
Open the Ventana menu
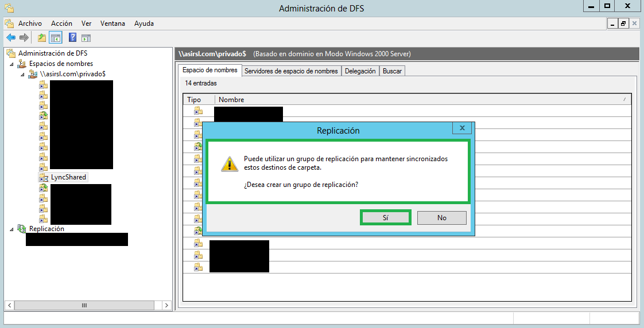pyautogui.click(x=112, y=24)
